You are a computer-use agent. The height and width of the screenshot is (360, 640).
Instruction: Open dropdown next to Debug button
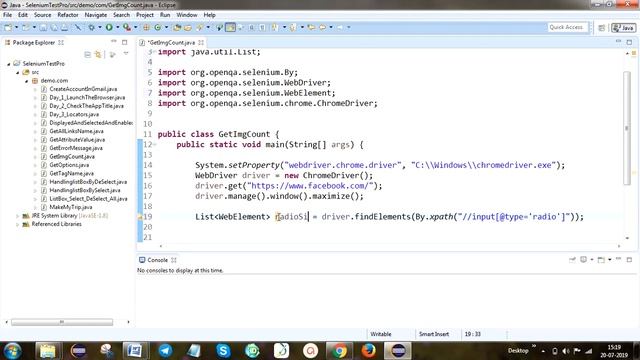100,27
